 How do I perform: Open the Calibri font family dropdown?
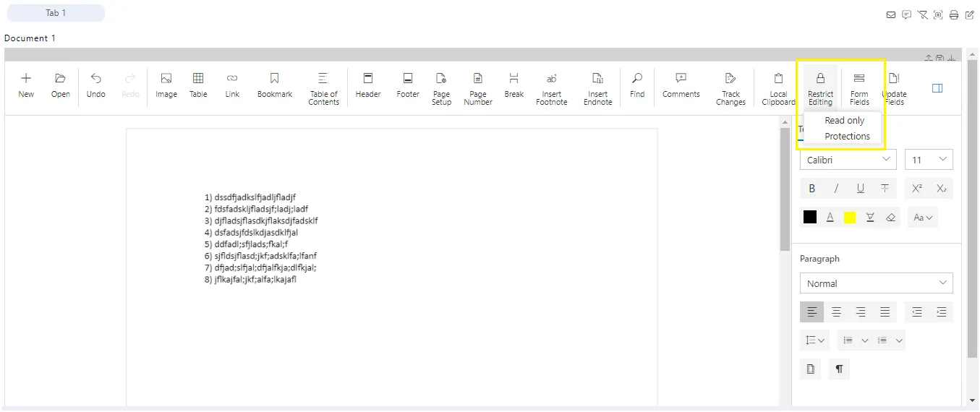(x=848, y=160)
